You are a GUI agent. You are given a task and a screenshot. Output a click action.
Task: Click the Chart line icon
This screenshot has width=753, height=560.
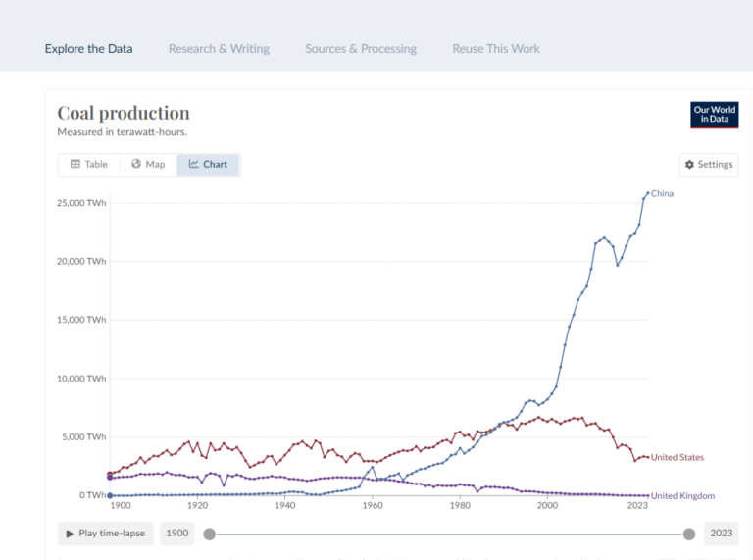[x=193, y=164]
